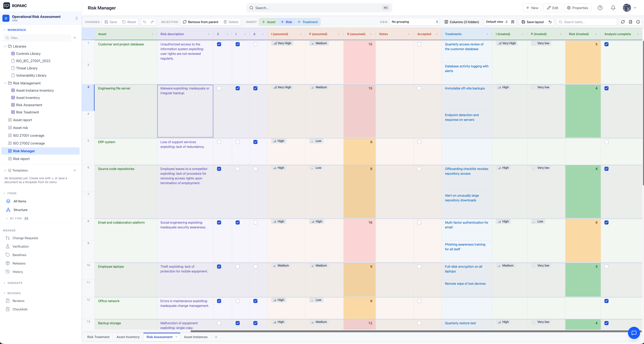Click the New button

coord(532,8)
